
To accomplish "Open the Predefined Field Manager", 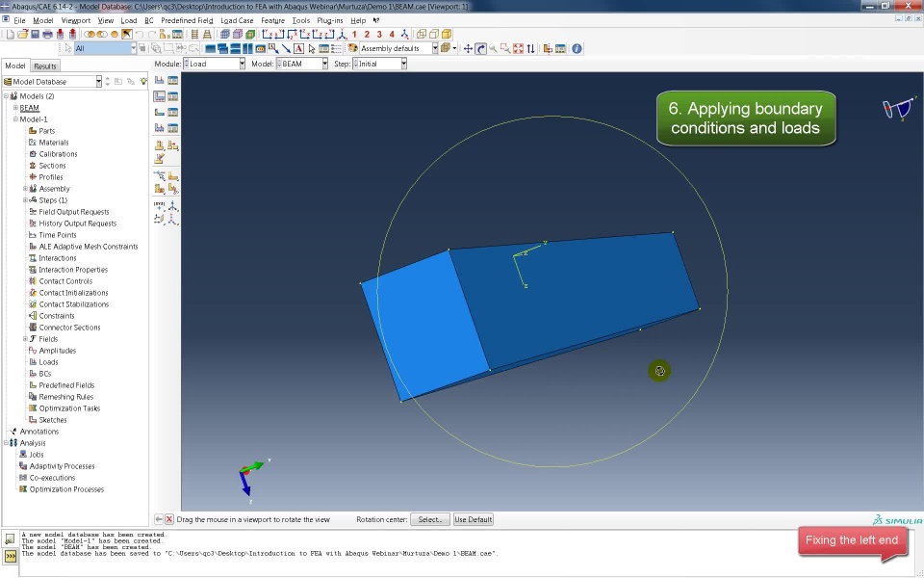I will (x=172, y=112).
